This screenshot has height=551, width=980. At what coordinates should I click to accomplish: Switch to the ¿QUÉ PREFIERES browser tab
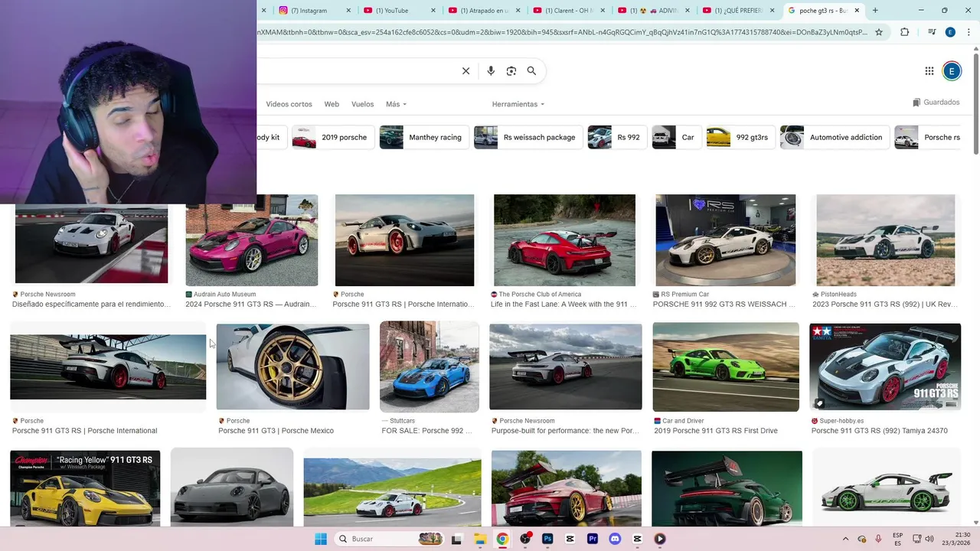point(738,11)
